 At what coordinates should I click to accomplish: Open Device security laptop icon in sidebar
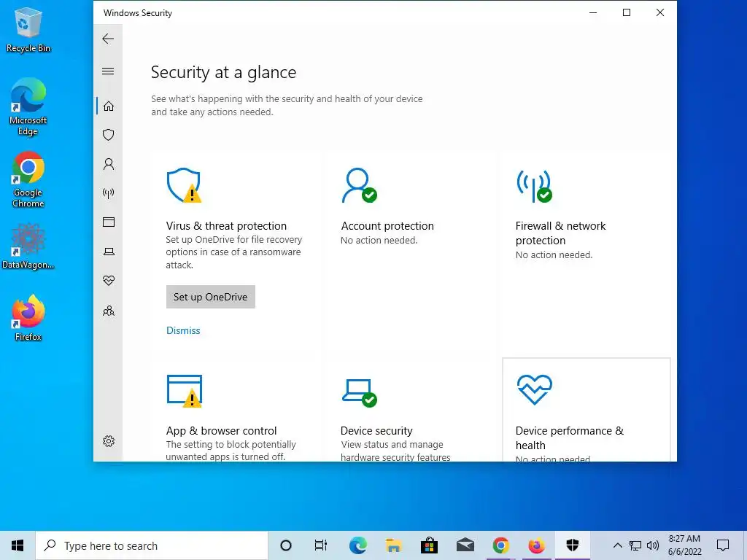[109, 252]
